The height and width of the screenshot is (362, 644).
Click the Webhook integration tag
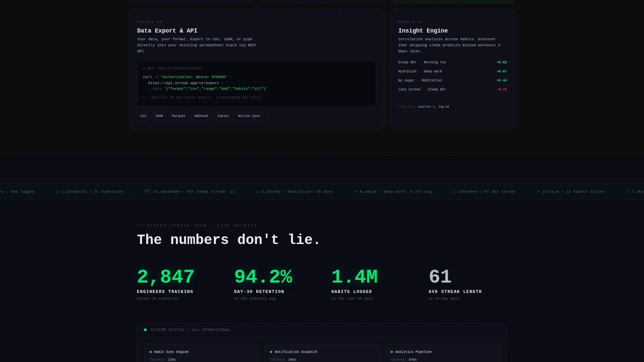pyautogui.click(x=202, y=116)
